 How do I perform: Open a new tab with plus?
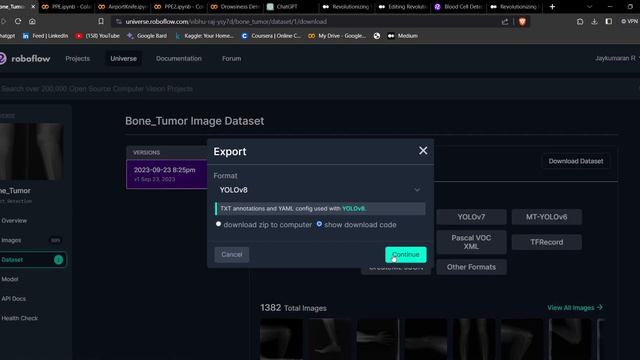[x=552, y=7]
